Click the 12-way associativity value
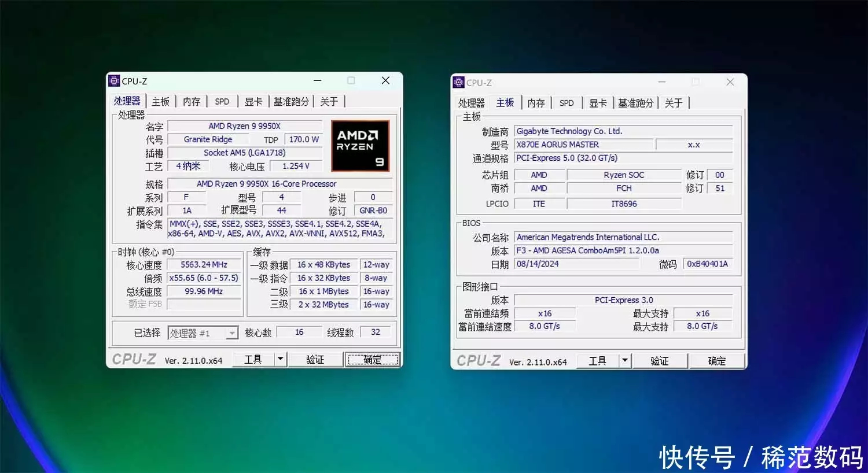This screenshot has height=473, width=868. pyautogui.click(x=376, y=264)
